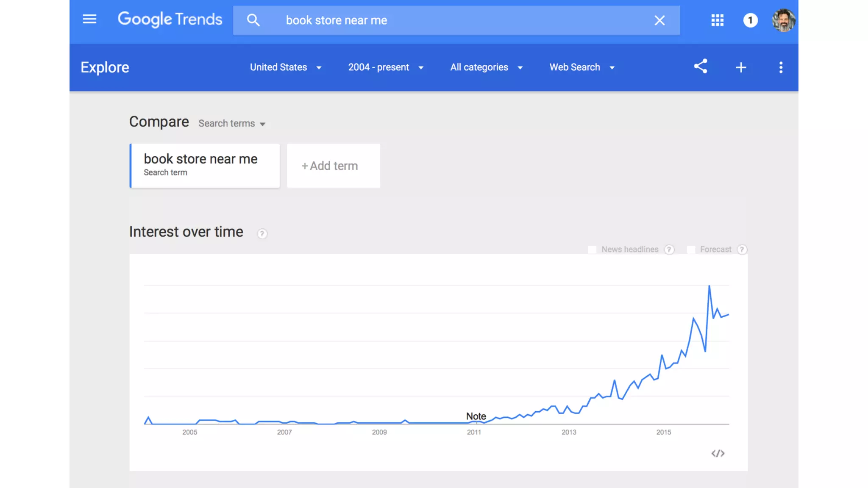This screenshot has height=488, width=868.
Task: Click the Note marker on the chart
Action: (x=476, y=416)
